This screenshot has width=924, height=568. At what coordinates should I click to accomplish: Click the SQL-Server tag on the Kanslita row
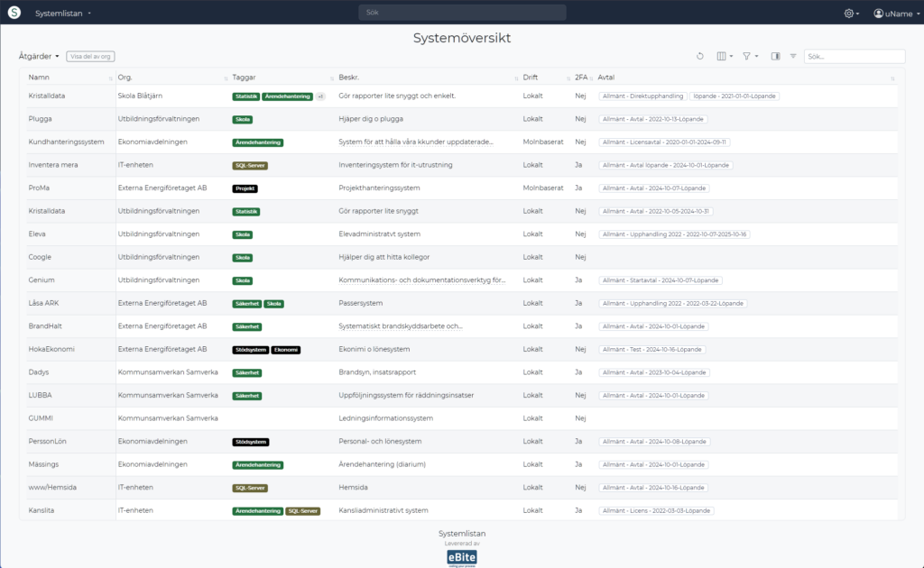[x=303, y=511]
